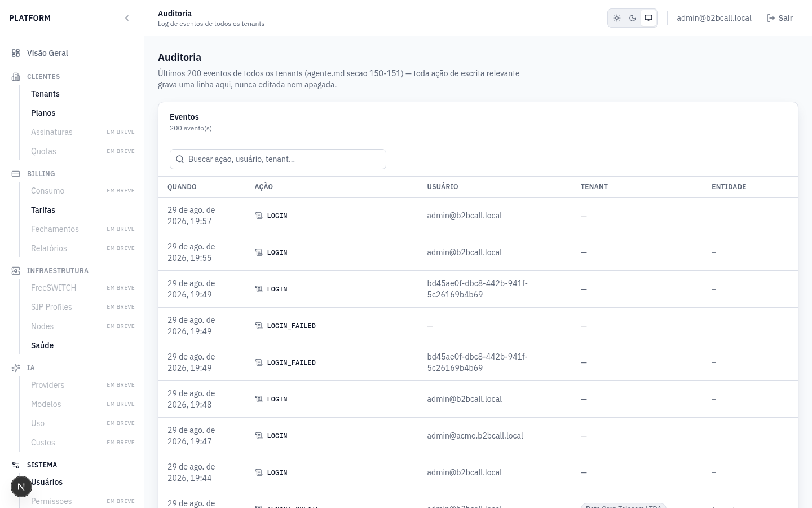Viewport: 812px width, 508px height.
Task: Click the Sistema sliders icon
Action: (x=16, y=465)
